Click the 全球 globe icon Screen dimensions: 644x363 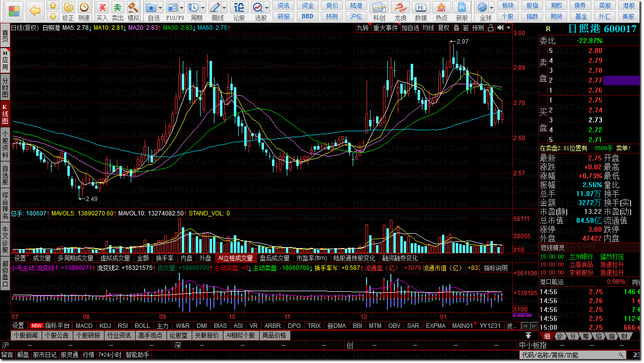point(482,7)
